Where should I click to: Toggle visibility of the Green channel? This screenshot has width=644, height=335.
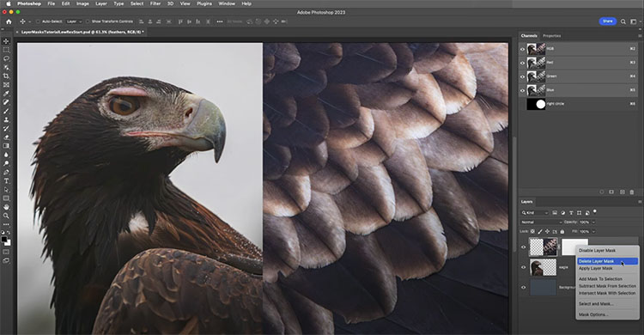tap(522, 76)
